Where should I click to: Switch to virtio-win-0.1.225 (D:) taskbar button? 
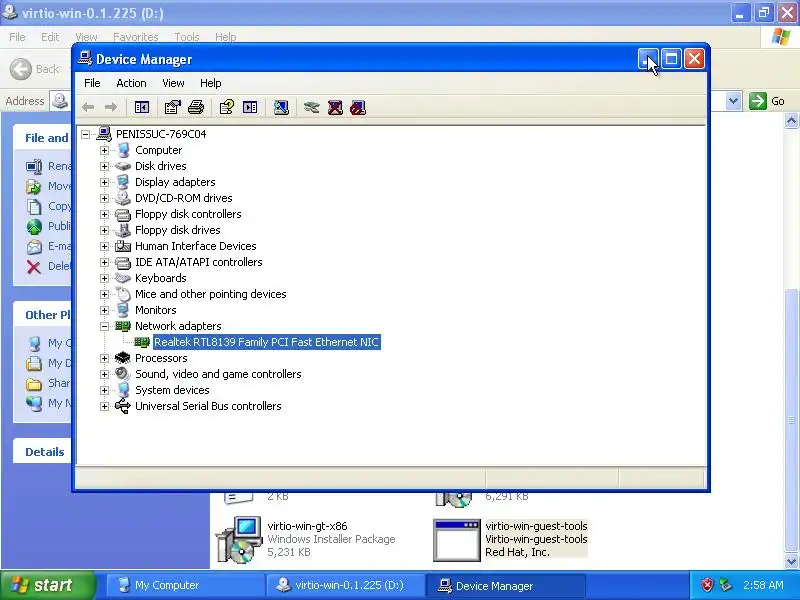click(x=345, y=585)
